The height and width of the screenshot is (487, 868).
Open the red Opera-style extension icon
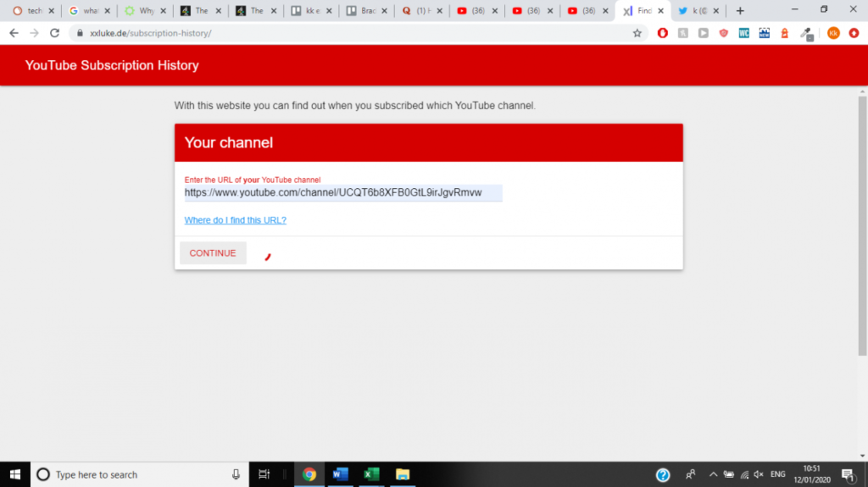663,33
